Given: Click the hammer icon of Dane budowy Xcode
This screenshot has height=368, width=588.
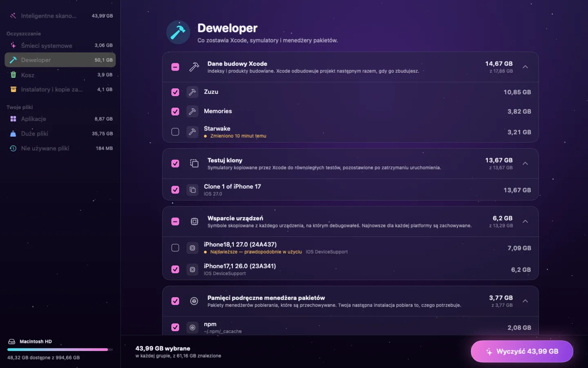Looking at the screenshot, I should click(194, 67).
